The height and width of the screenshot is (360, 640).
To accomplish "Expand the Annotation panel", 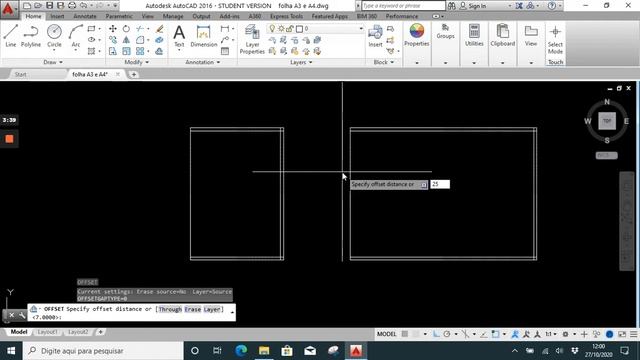I will pyautogui.click(x=203, y=62).
